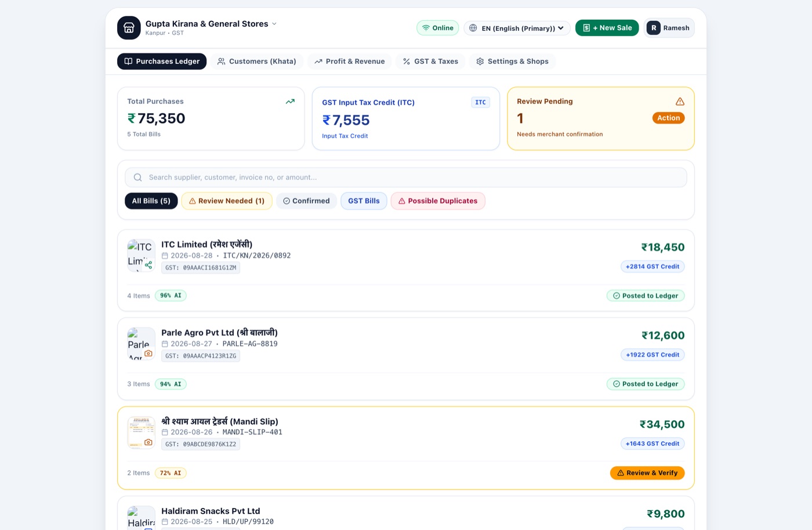Click GST number 09AAACI1681G1ZM
The width and height of the screenshot is (812, 530).
click(201, 268)
